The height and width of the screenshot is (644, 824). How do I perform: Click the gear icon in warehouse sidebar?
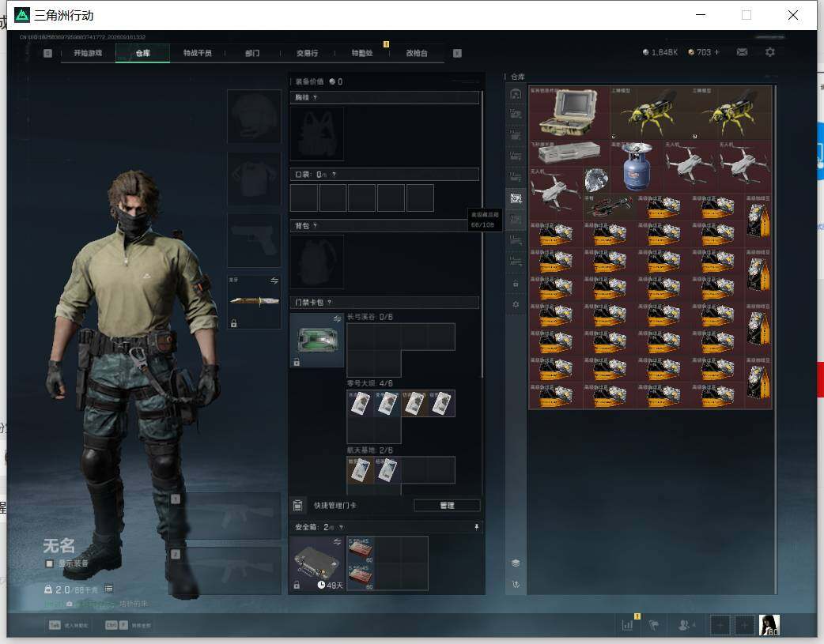pos(516,304)
